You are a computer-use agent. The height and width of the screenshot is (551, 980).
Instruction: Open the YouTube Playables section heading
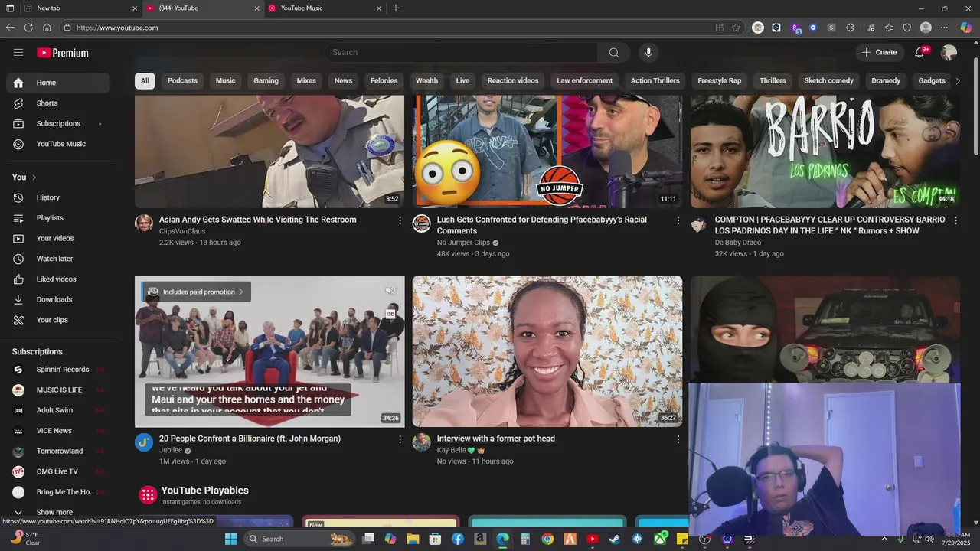[204, 491]
